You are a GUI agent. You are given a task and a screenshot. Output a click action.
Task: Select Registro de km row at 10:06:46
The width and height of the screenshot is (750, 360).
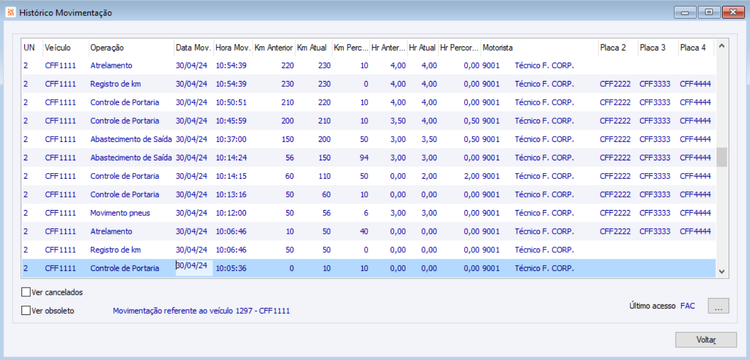[369, 250]
